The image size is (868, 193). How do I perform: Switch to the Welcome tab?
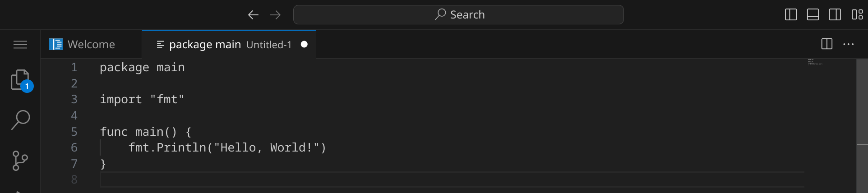coord(91,44)
